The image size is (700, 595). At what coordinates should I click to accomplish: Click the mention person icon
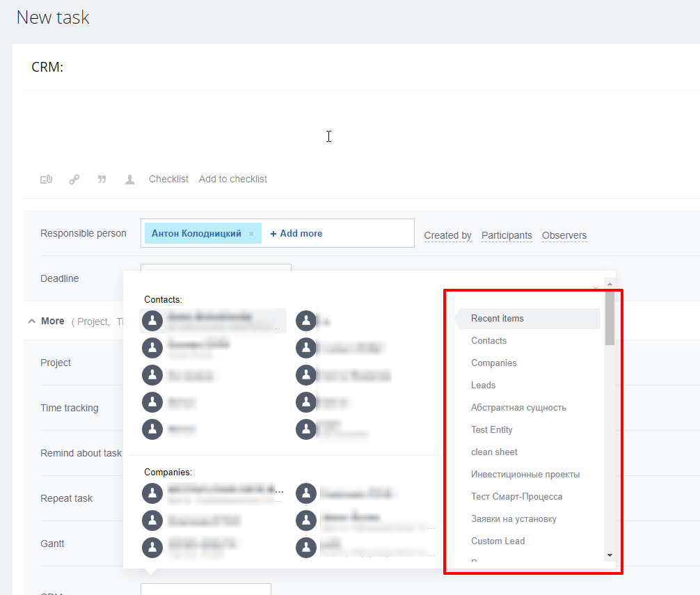point(129,180)
